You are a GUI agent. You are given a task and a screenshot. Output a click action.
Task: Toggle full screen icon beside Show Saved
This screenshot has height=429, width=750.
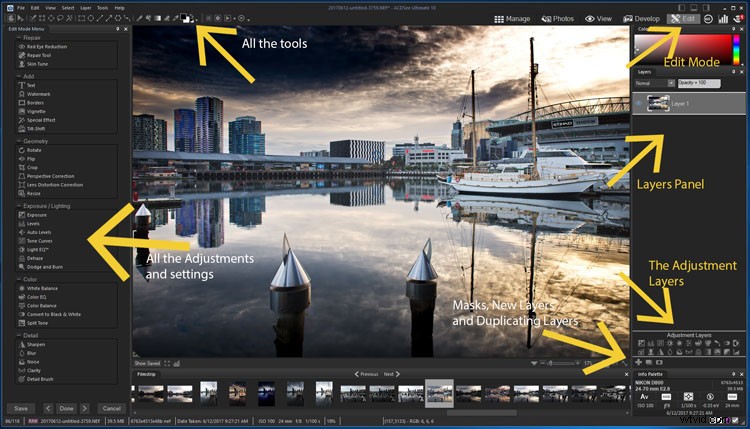tap(167, 363)
